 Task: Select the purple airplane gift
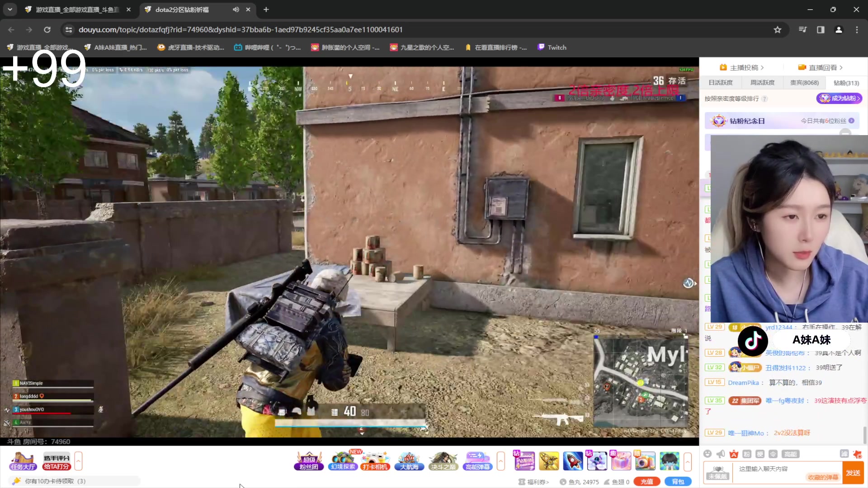point(597,461)
